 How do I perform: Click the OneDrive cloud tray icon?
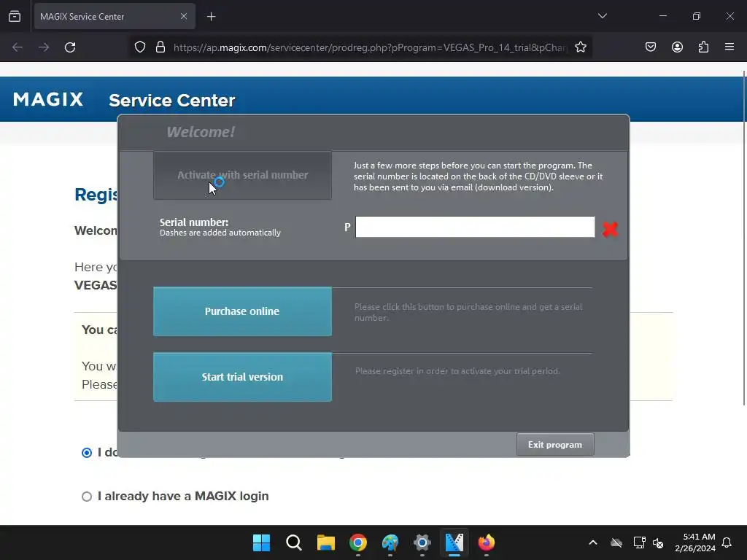616,542
